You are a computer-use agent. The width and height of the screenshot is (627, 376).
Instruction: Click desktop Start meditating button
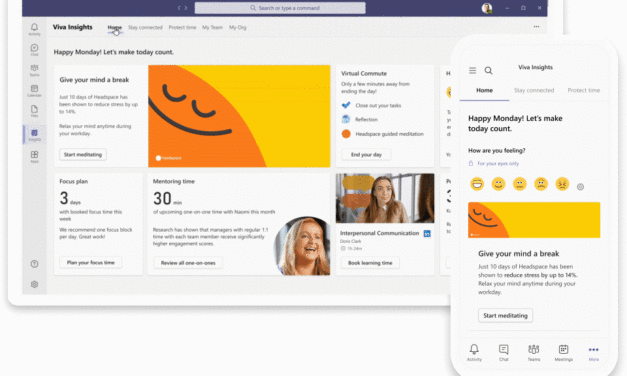83,154
